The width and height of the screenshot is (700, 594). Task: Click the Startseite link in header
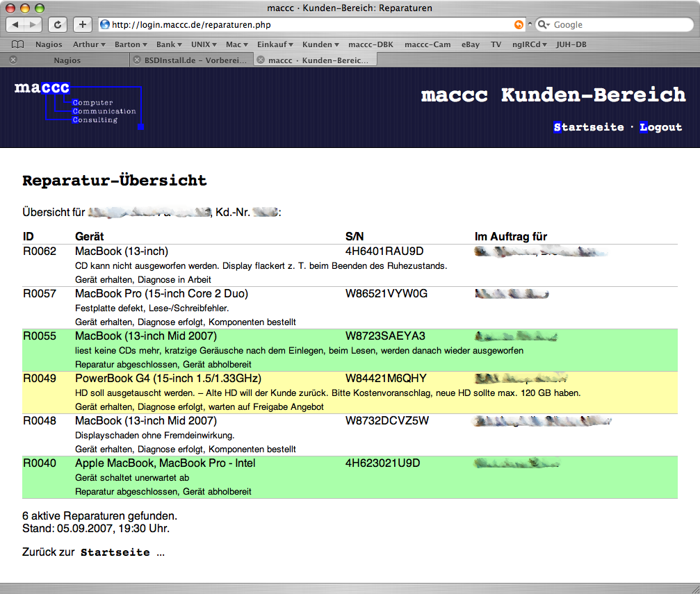pos(588,127)
